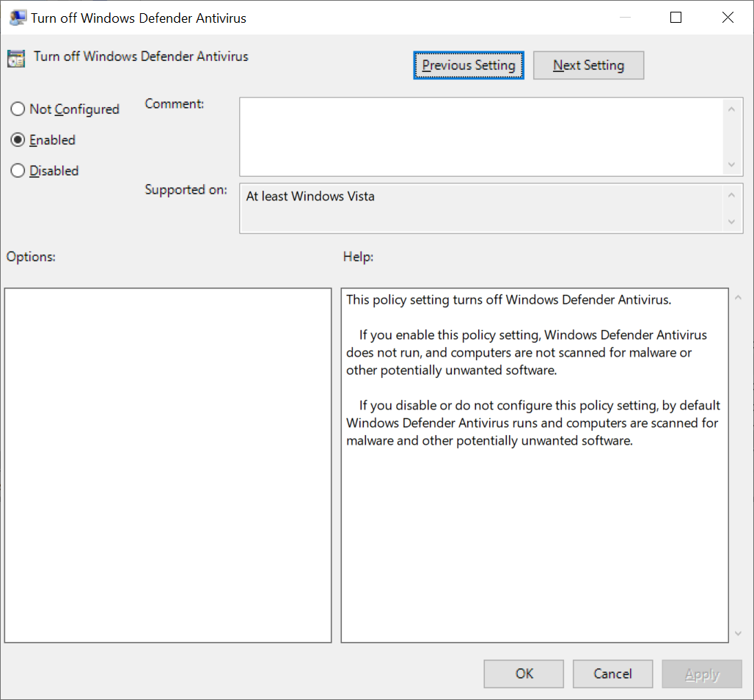
Task: Click the Next Setting button
Action: pyautogui.click(x=588, y=65)
